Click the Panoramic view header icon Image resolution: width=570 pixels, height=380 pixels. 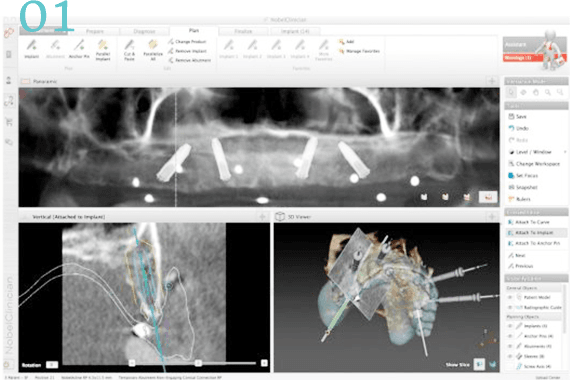click(x=25, y=81)
